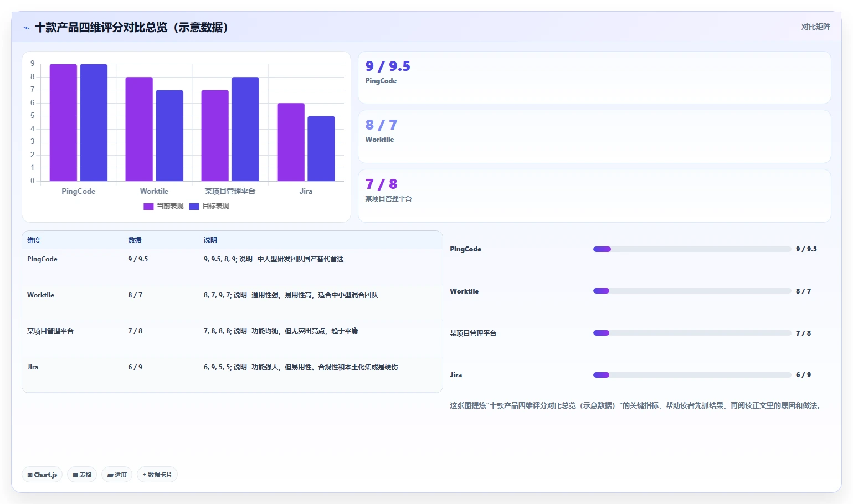The image size is (853, 504).
Task: Click the Worktile blue target bar
Action: pyautogui.click(x=169, y=136)
